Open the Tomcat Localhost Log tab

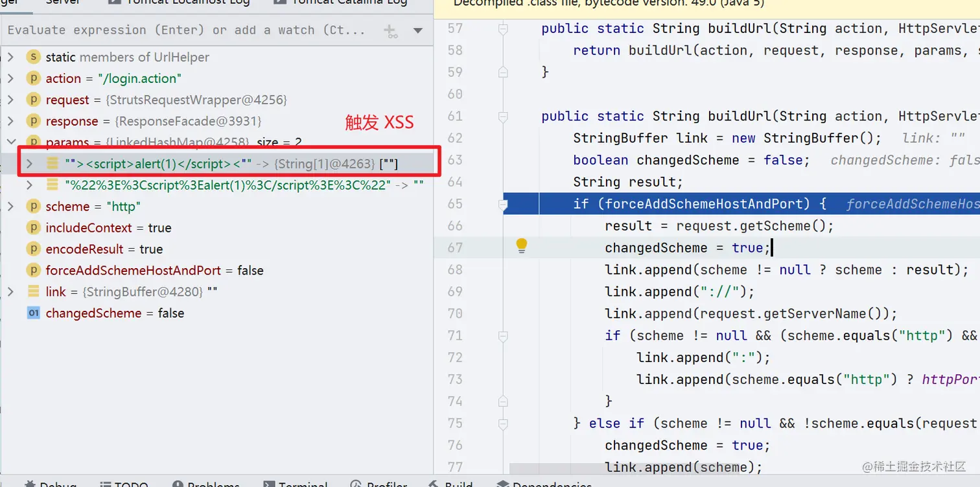pyautogui.click(x=180, y=3)
